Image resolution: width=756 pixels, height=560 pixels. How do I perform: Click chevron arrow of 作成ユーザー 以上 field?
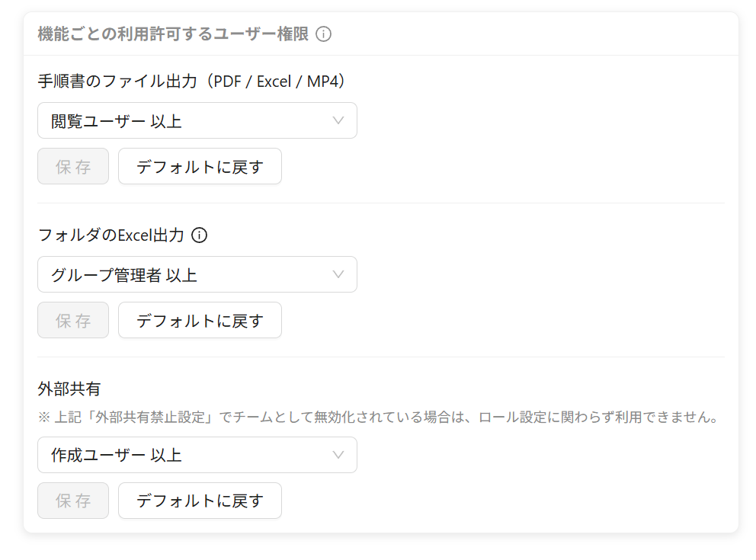[338, 455]
